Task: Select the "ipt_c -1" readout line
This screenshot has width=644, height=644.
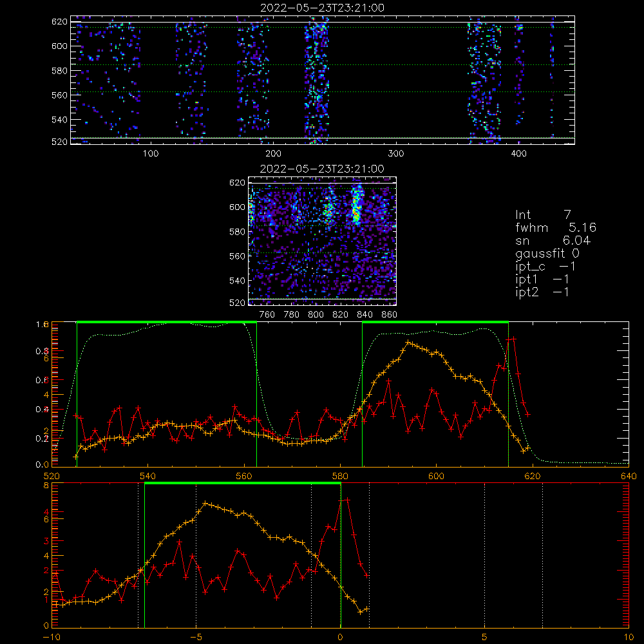Action: 545,267
